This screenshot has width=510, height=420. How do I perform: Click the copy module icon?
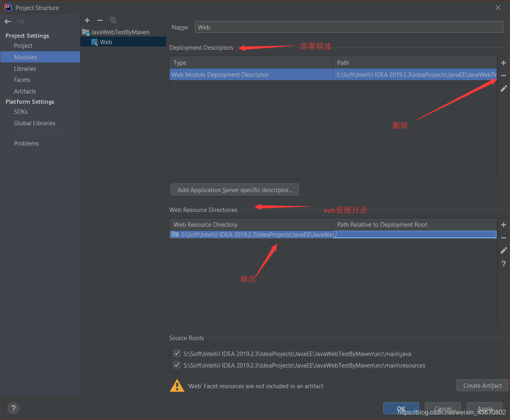tap(113, 20)
